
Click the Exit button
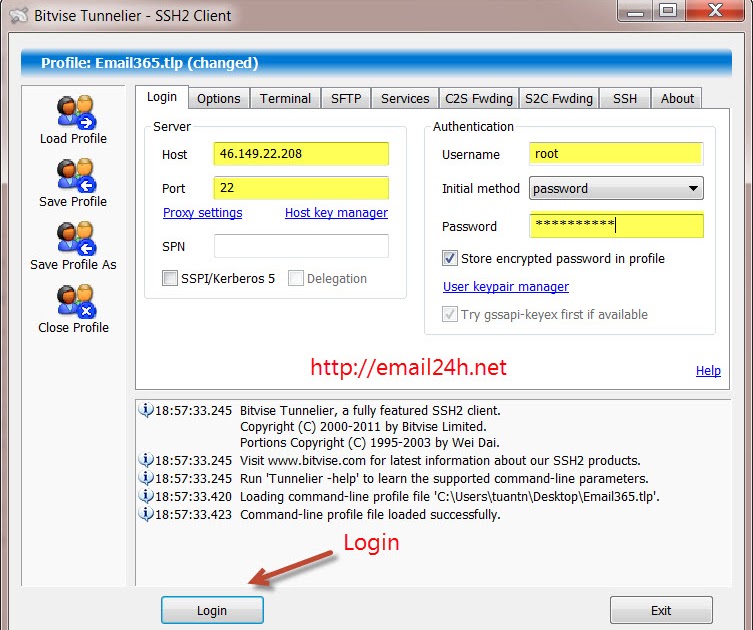point(661,610)
